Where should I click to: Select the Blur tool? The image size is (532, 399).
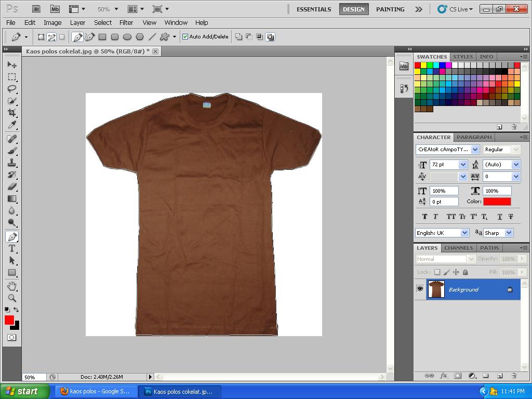[x=12, y=211]
